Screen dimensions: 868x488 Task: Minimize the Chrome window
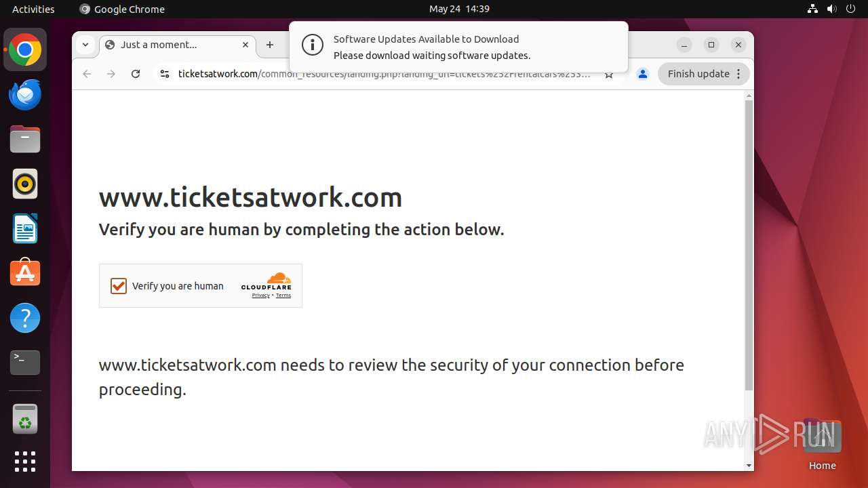684,45
